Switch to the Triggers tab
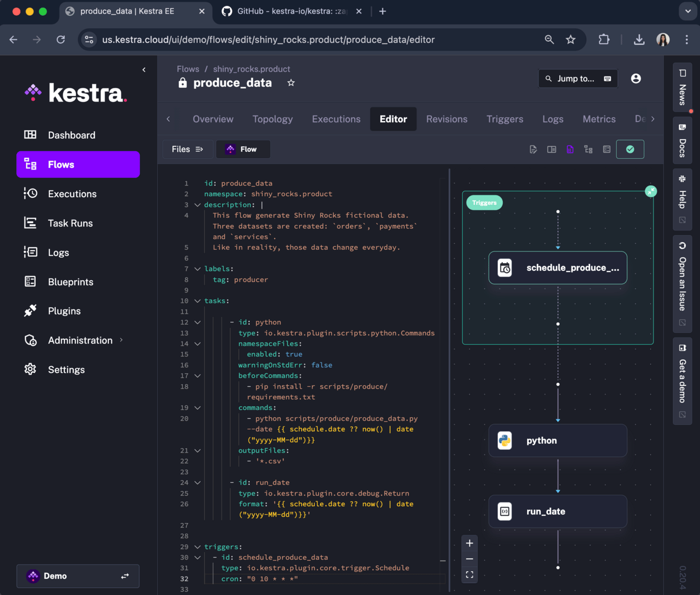The image size is (700, 595). (505, 119)
